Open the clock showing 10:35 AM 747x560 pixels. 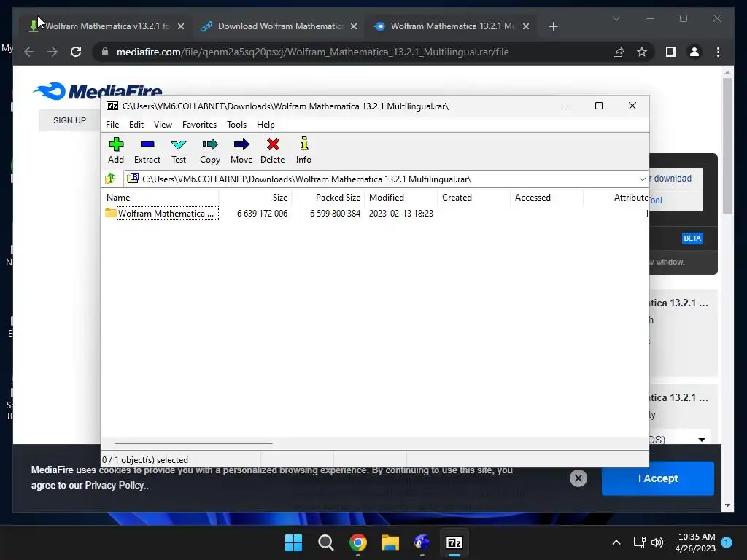[x=695, y=542]
